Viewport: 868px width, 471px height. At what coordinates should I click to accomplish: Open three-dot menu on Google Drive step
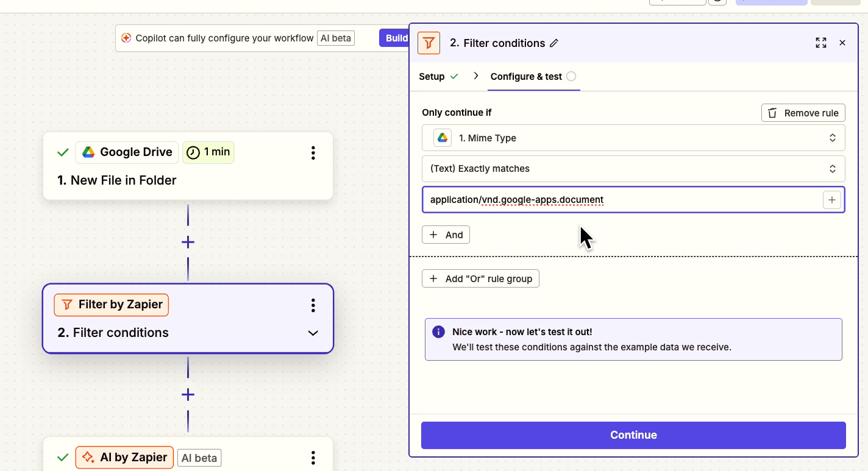(x=313, y=152)
